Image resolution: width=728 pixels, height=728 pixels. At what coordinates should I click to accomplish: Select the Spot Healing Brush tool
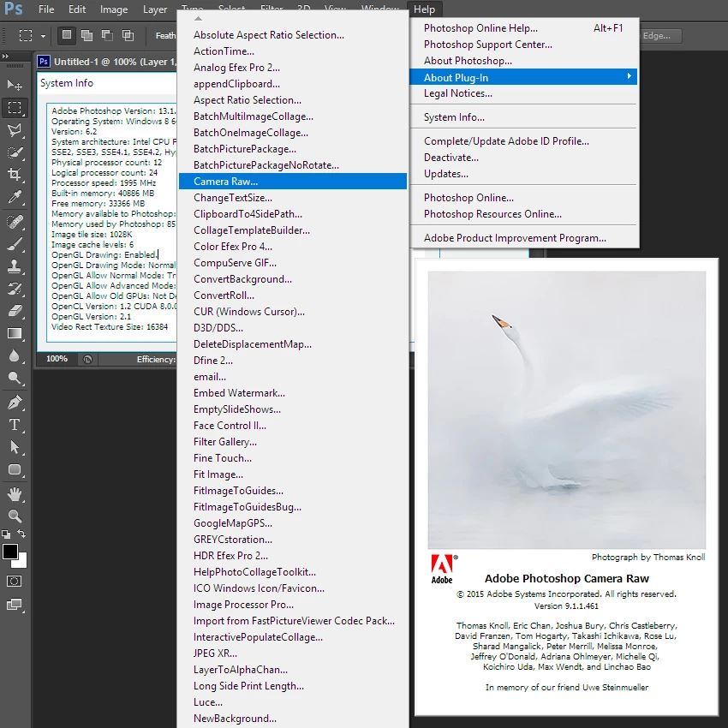coord(15,222)
